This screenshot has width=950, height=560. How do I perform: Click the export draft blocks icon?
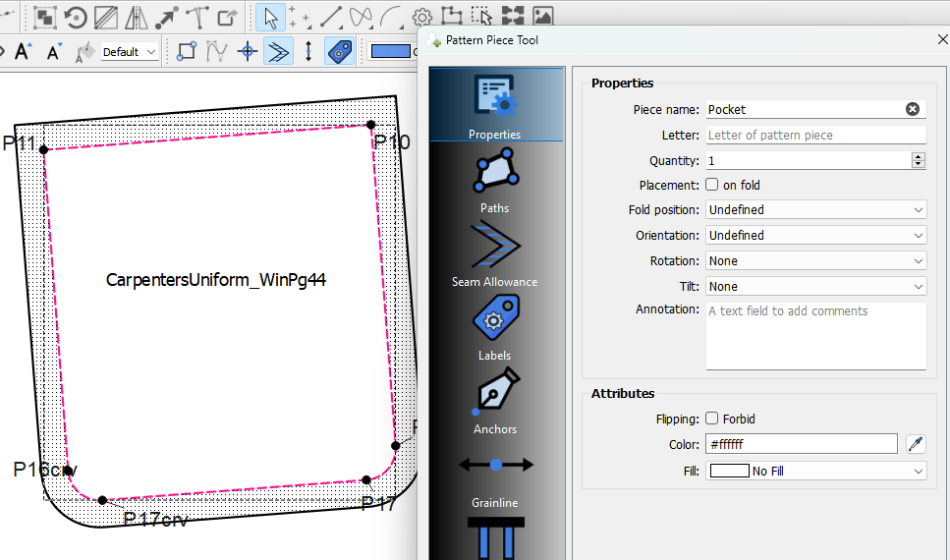click(227, 17)
